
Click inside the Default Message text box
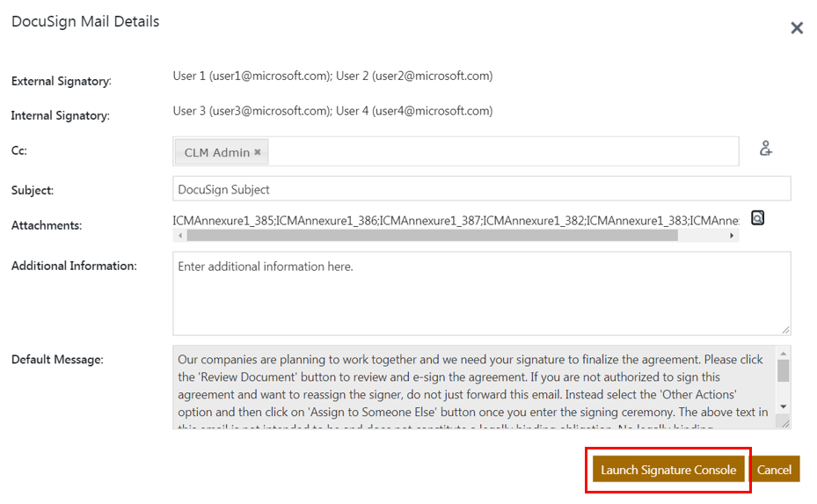tap(473, 388)
